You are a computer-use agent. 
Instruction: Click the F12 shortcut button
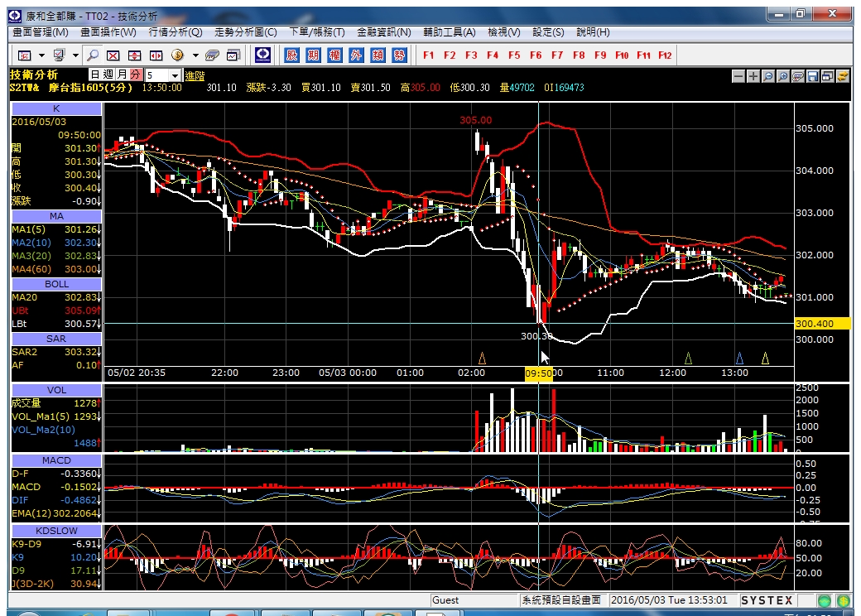point(665,55)
